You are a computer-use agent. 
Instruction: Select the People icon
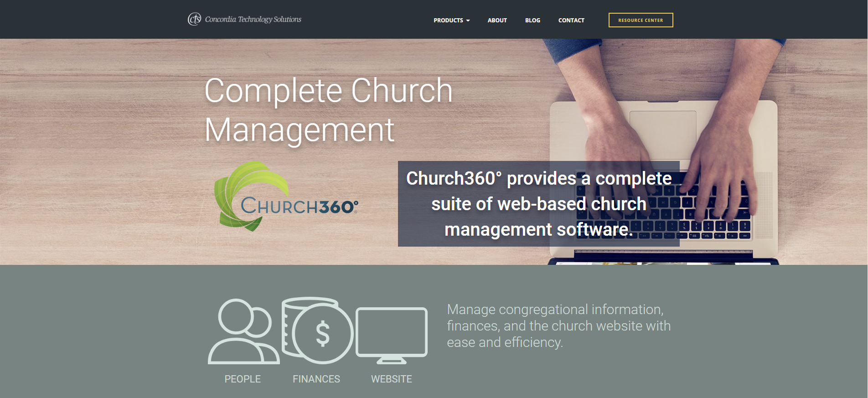(x=243, y=331)
